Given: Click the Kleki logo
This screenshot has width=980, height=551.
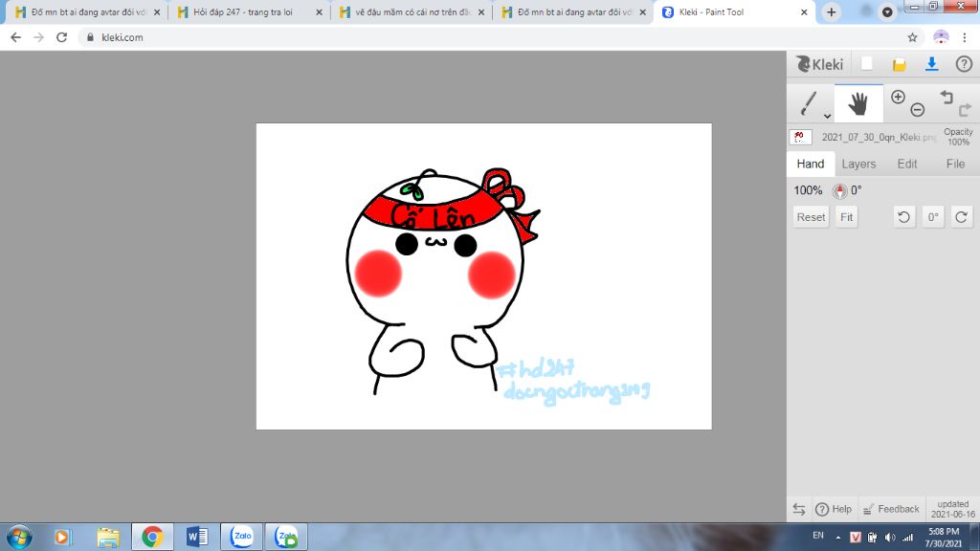Looking at the screenshot, I should point(819,64).
